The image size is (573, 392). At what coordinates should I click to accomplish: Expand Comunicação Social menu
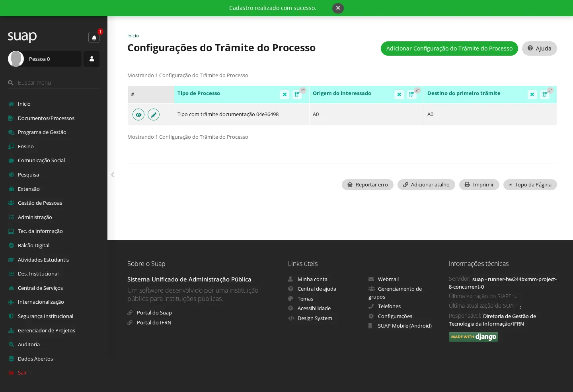tap(54, 160)
